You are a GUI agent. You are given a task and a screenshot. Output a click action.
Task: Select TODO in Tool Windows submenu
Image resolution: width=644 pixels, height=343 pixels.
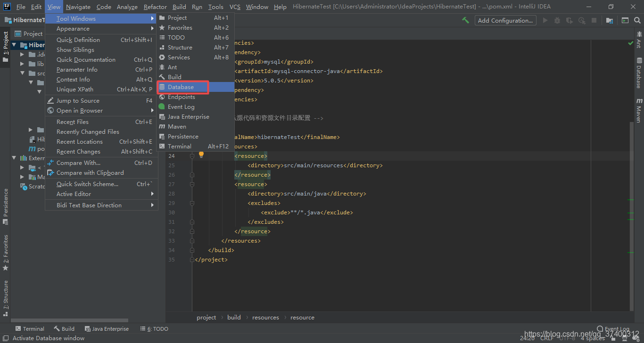click(x=196, y=38)
